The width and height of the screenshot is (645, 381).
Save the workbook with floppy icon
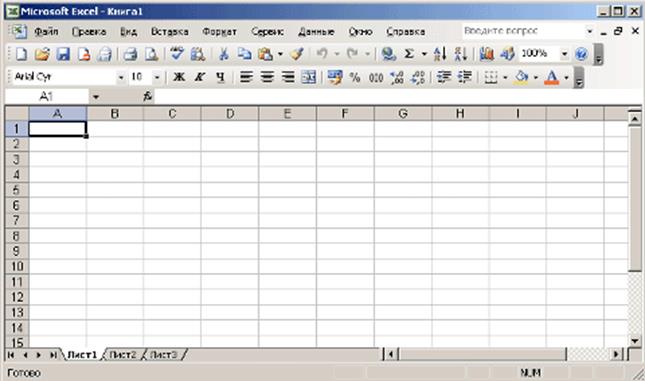[x=63, y=54]
